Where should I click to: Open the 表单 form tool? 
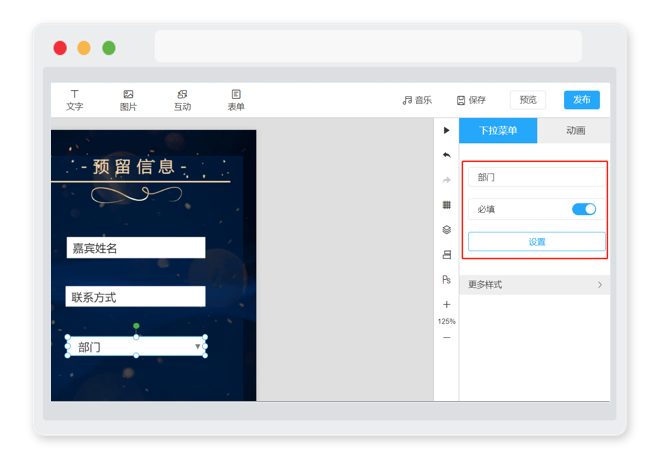coord(236,100)
